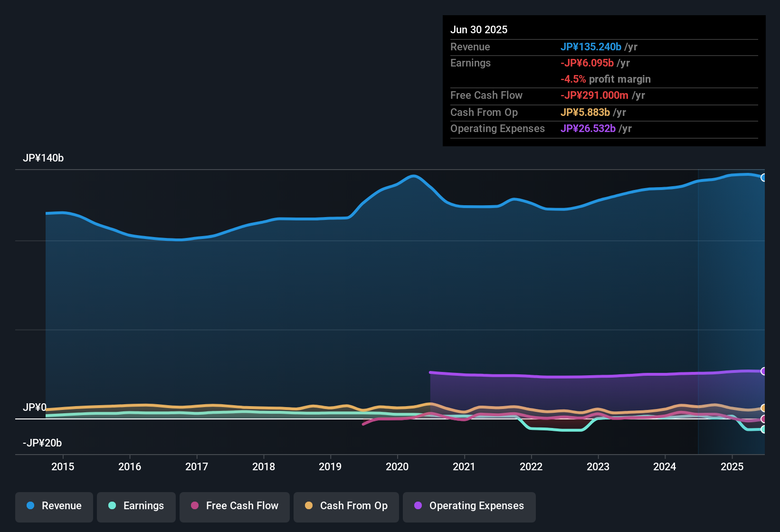Toggle the Operating Expenses legend button

point(469,506)
